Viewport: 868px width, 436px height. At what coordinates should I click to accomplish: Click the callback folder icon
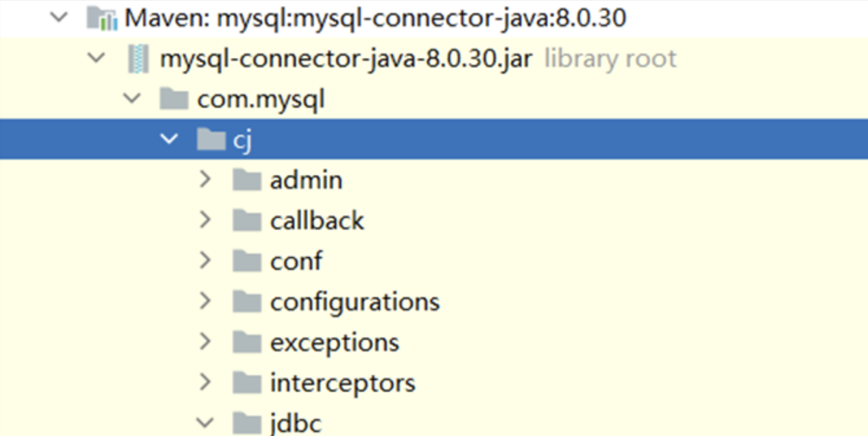pyautogui.click(x=247, y=221)
